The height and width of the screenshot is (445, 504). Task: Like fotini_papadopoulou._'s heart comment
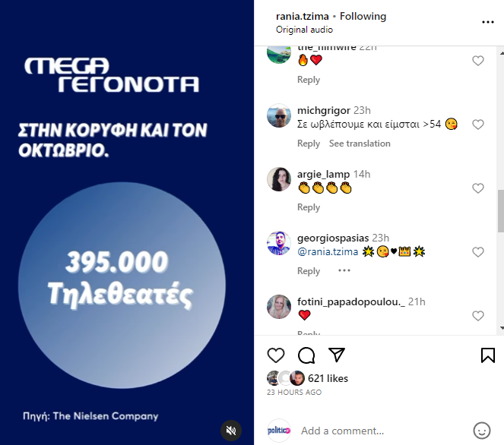[x=478, y=316]
